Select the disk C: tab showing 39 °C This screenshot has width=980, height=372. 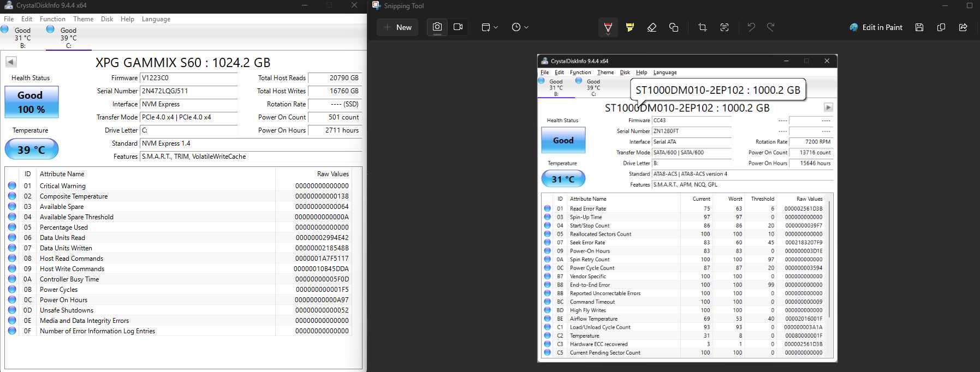tap(68, 38)
